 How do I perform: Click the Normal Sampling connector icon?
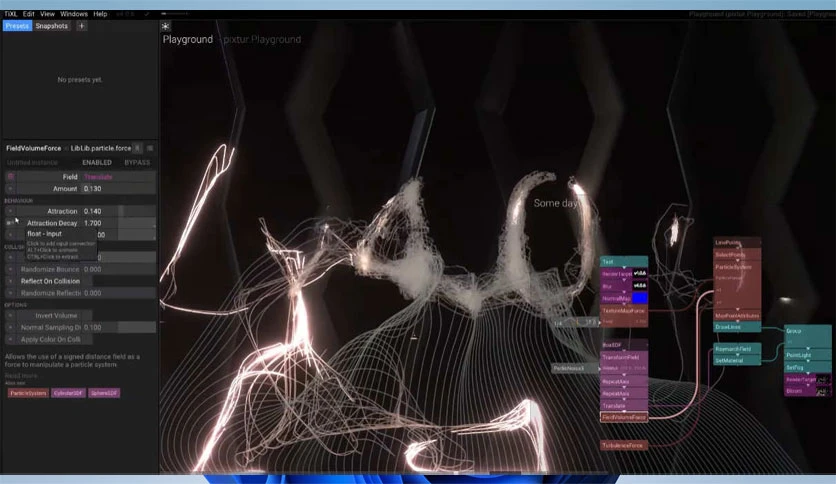coord(10,327)
